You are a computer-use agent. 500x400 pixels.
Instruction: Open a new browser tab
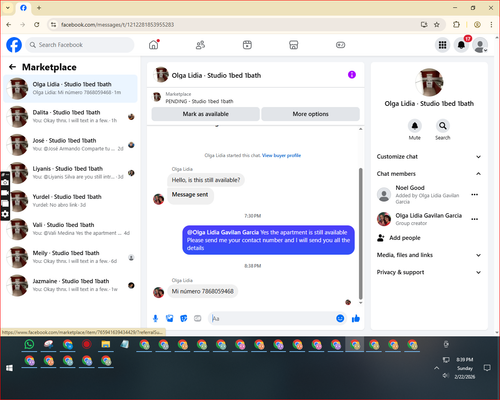point(39,8)
